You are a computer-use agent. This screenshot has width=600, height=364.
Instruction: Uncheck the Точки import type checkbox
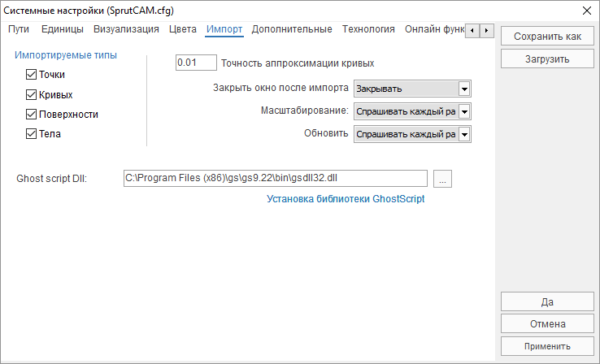click(x=32, y=75)
